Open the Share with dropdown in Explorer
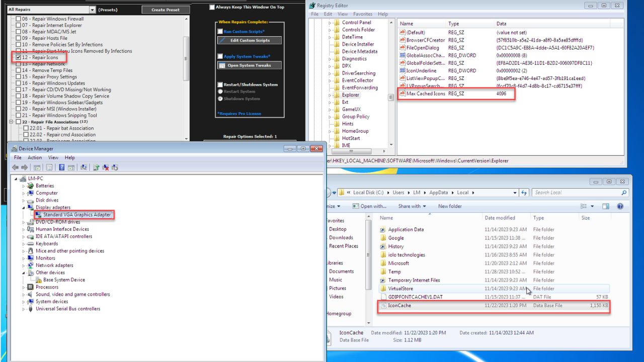The height and width of the screenshot is (362, 644). point(412,206)
